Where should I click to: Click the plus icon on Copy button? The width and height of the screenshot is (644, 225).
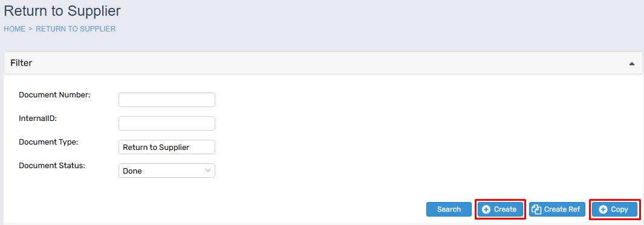[x=603, y=209]
